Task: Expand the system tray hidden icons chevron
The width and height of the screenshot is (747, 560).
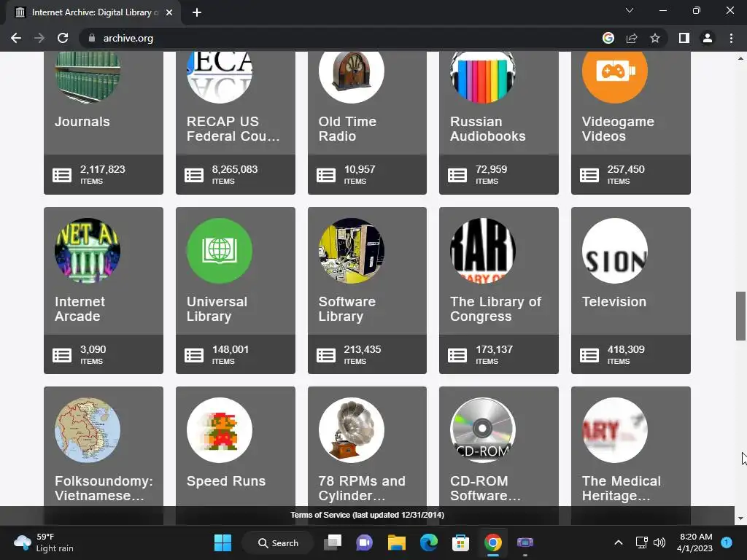Action: (x=619, y=542)
